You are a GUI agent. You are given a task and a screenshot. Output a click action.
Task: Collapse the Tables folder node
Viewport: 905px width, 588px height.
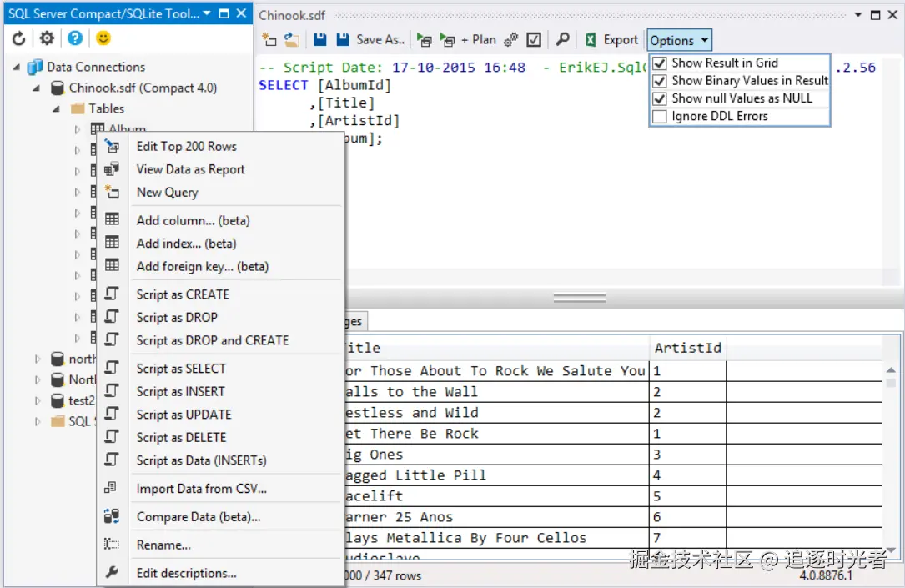pos(57,108)
